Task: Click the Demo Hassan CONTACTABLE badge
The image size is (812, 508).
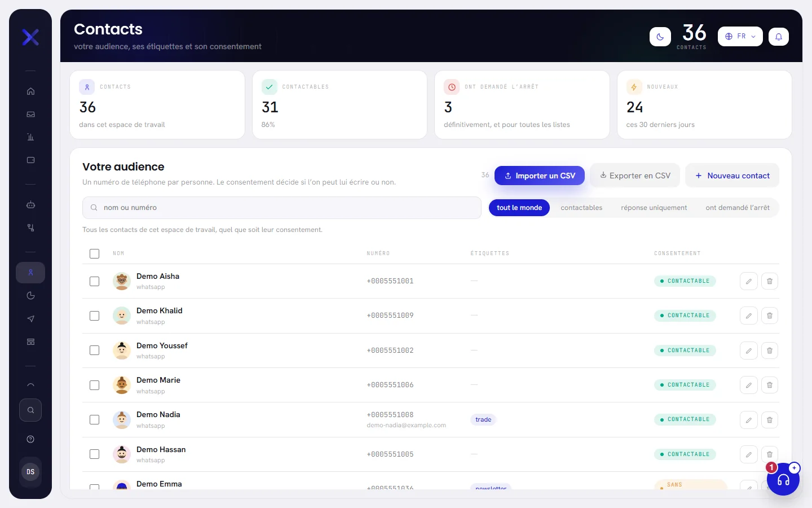Action: tap(685, 454)
